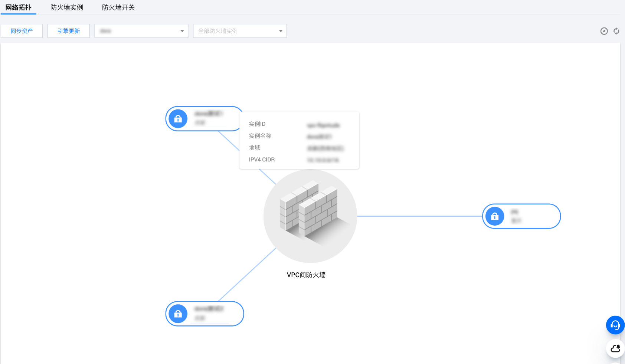Click the IPV4 CIDR label in popup
This screenshot has width=625, height=364.
(x=262, y=160)
